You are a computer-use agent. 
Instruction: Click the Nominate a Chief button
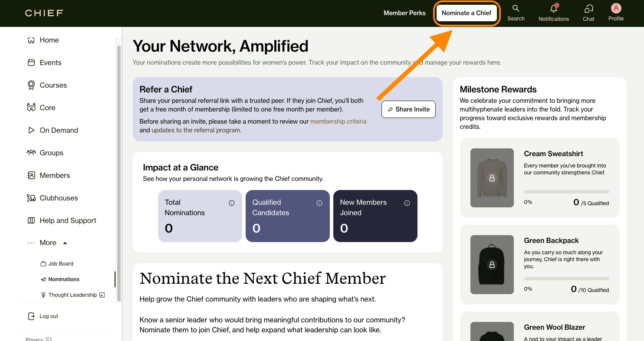pyautogui.click(x=467, y=13)
